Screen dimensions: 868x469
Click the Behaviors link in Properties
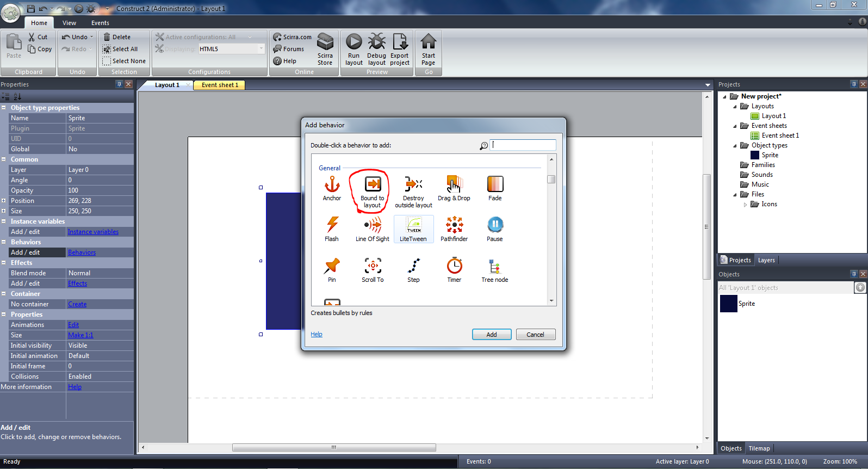pyautogui.click(x=82, y=252)
